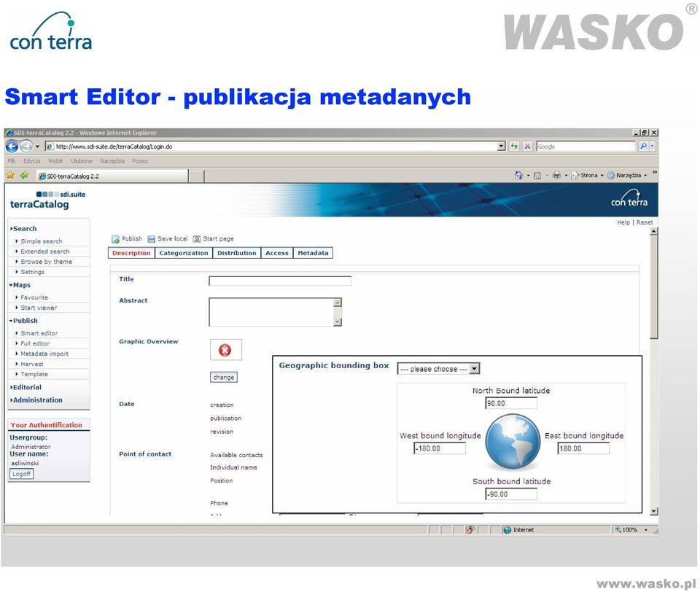The image size is (700, 592).
Task: Open Harvest in sidebar
Action: coord(31,364)
